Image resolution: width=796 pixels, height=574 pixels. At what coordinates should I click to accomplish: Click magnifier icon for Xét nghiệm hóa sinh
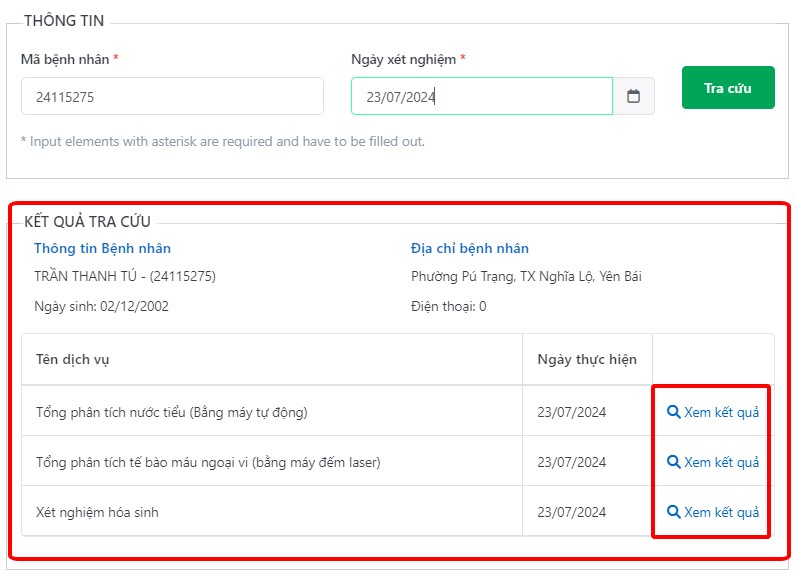(673, 512)
